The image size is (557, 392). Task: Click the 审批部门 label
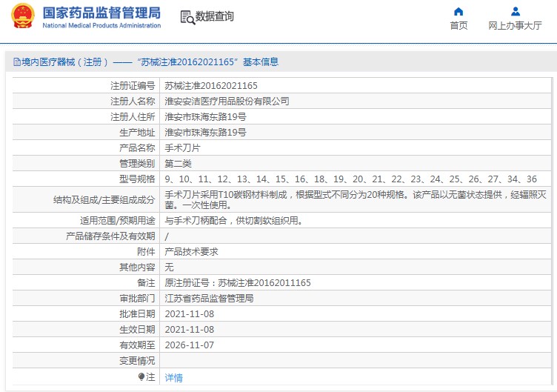pos(137,299)
